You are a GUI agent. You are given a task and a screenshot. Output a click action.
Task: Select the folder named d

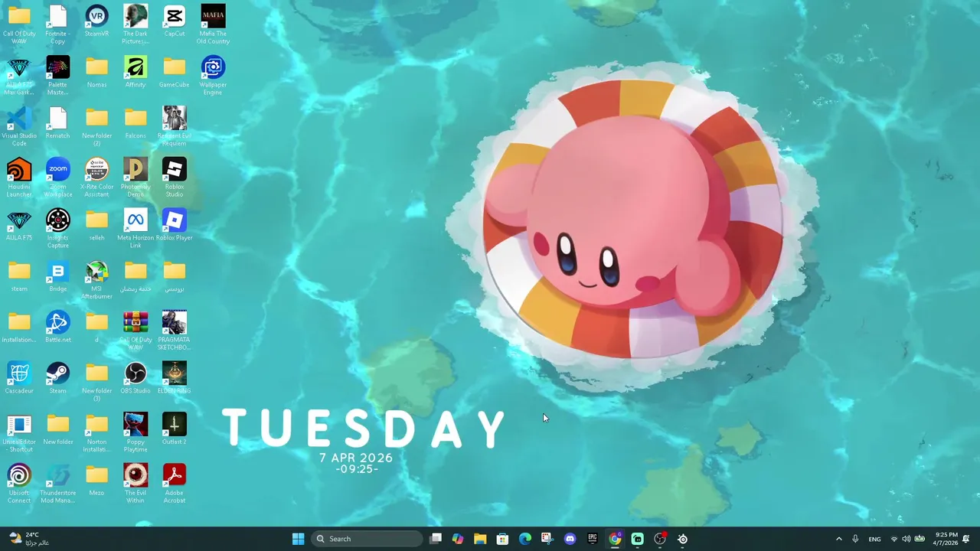click(96, 328)
